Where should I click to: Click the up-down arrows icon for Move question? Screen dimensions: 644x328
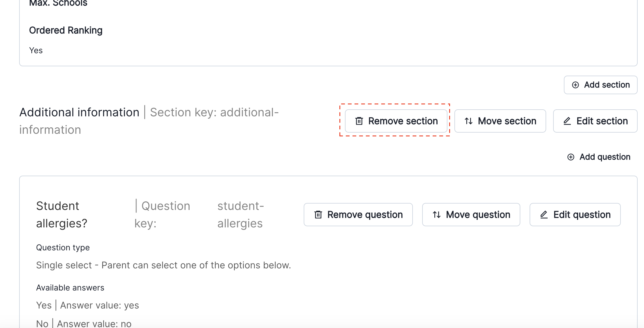pos(437,215)
